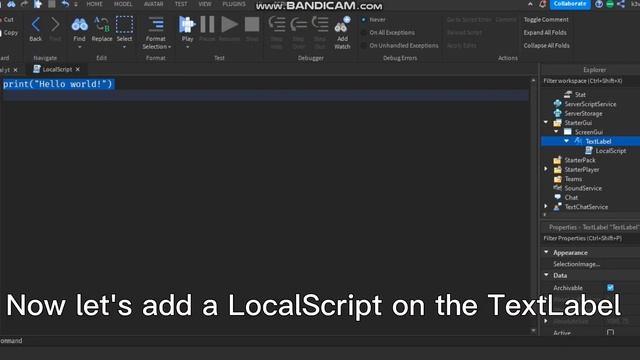The image size is (640, 360).
Task: Toggle the Archivable checkbox
Action: (x=610, y=288)
